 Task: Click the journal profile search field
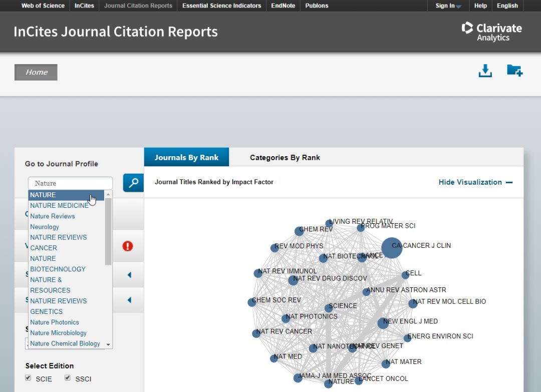click(x=70, y=183)
